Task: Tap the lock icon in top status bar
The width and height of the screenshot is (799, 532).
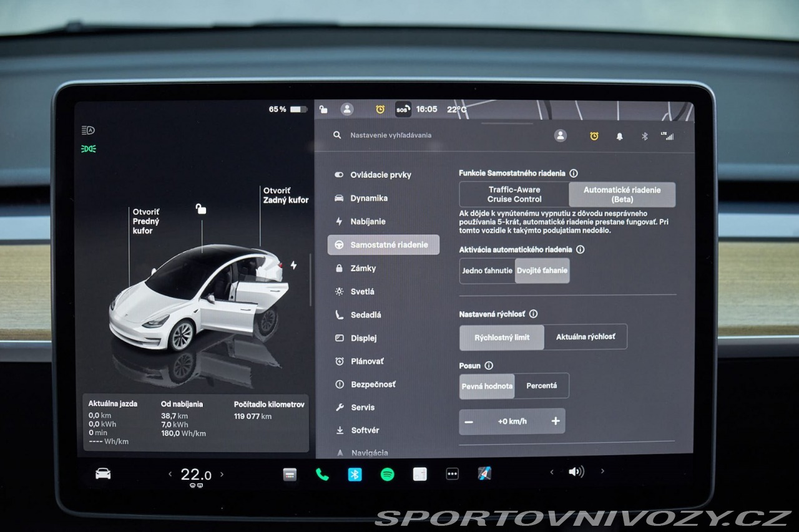Action: 323,109
